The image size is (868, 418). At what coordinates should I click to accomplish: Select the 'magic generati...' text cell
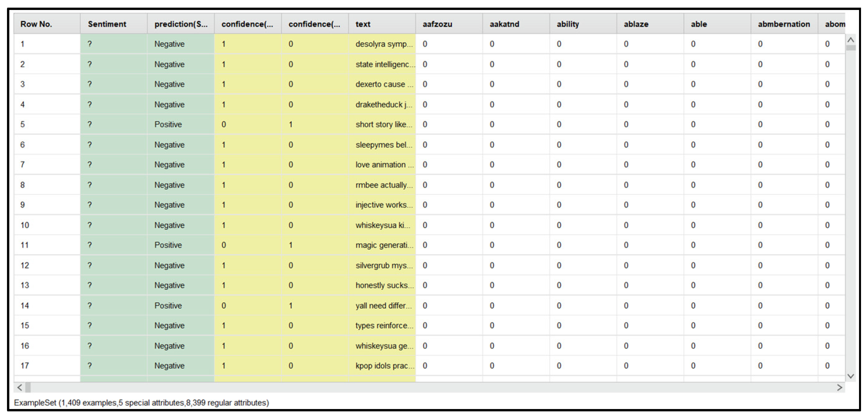point(382,245)
